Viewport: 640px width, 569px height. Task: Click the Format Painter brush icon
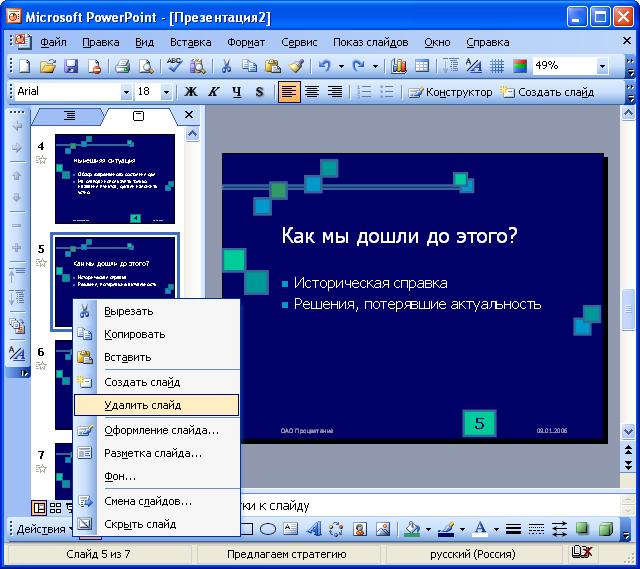pyautogui.click(x=296, y=66)
